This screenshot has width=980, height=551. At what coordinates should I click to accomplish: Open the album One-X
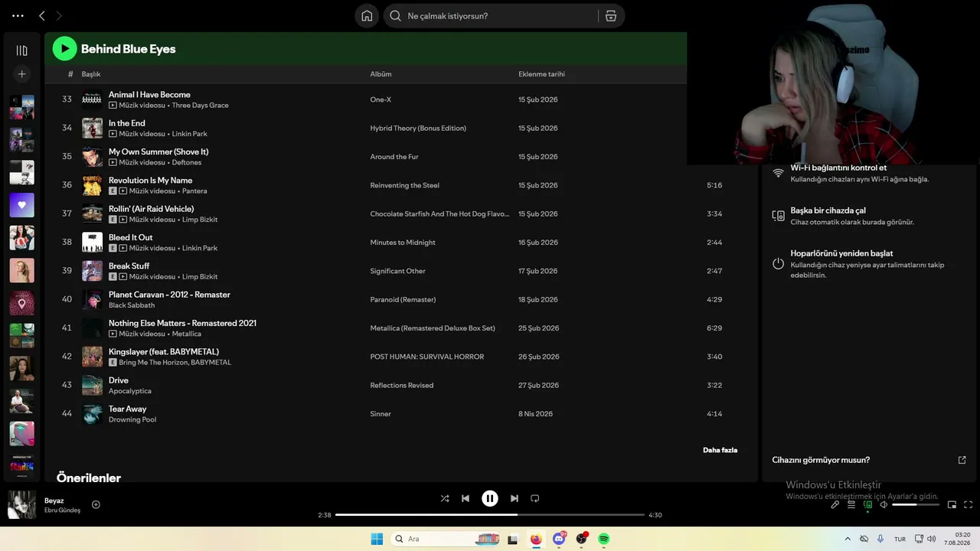coord(381,99)
